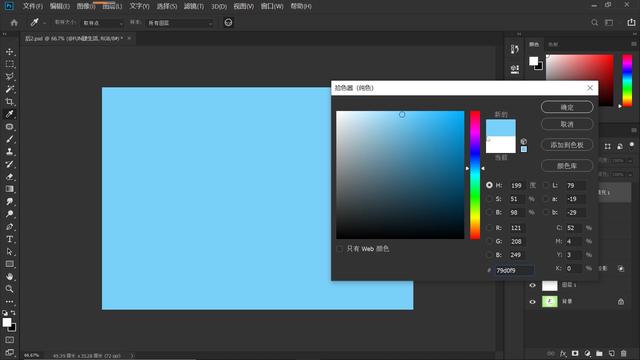Hide the Layer 1 eye icon
Viewport: 640px width, 360px height.
pos(532,285)
